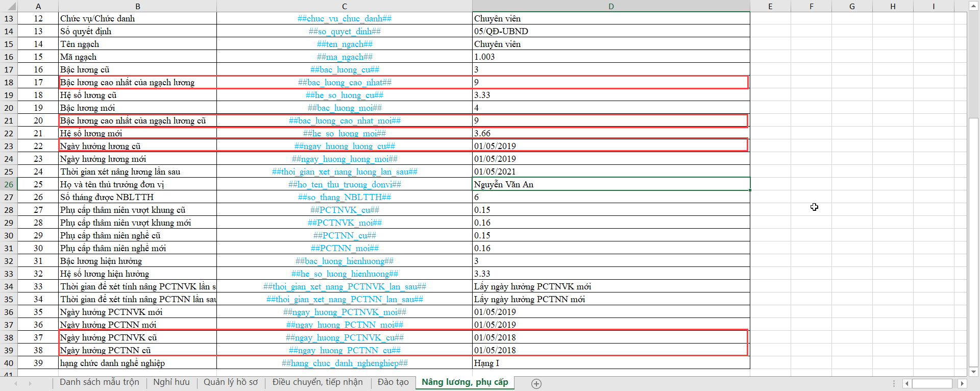Screen dimensions: 980x391
Task: Click previous sheet navigation arrow
Action: [x=16, y=383]
